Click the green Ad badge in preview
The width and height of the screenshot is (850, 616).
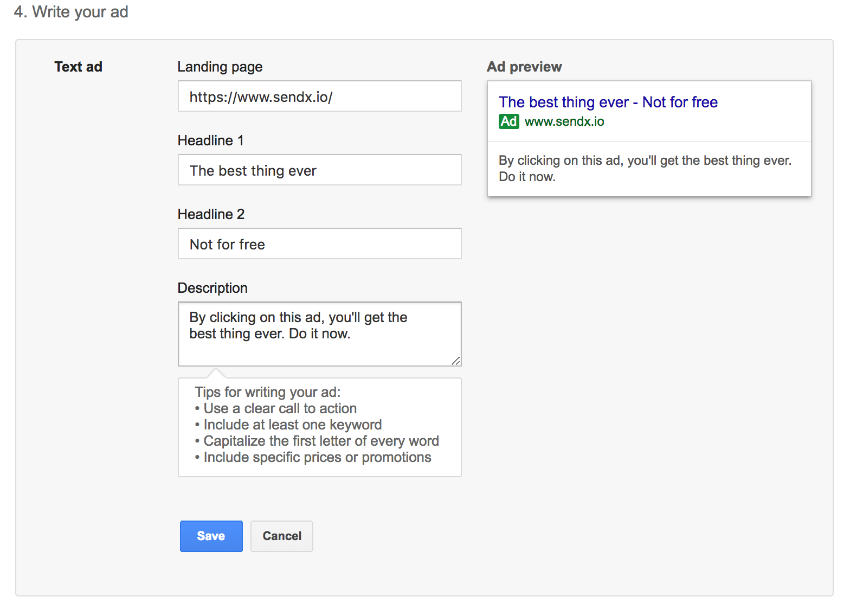click(508, 121)
